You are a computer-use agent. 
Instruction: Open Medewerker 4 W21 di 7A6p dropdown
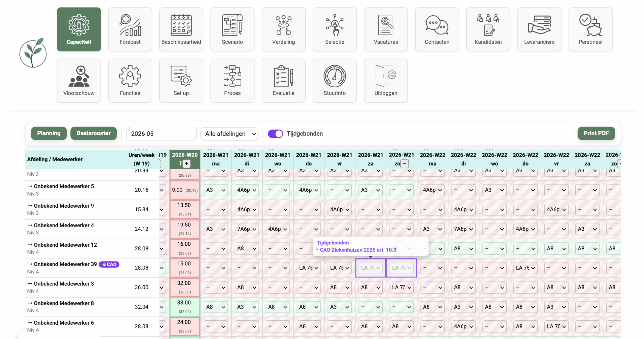[x=247, y=229]
